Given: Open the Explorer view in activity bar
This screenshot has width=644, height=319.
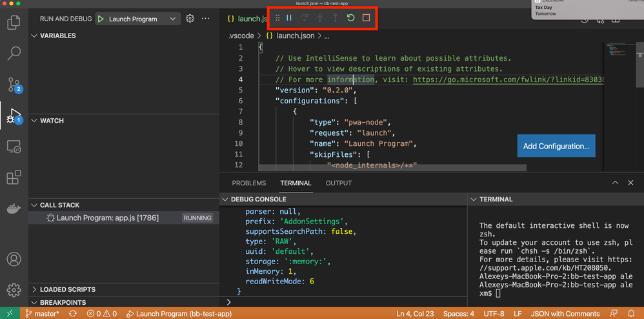Looking at the screenshot, I should point(14,23).
